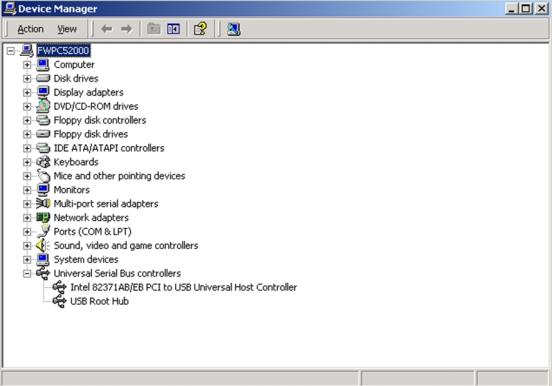The image size is (552, 386).
Task: Open the Action menu
Action: [31, 29]
